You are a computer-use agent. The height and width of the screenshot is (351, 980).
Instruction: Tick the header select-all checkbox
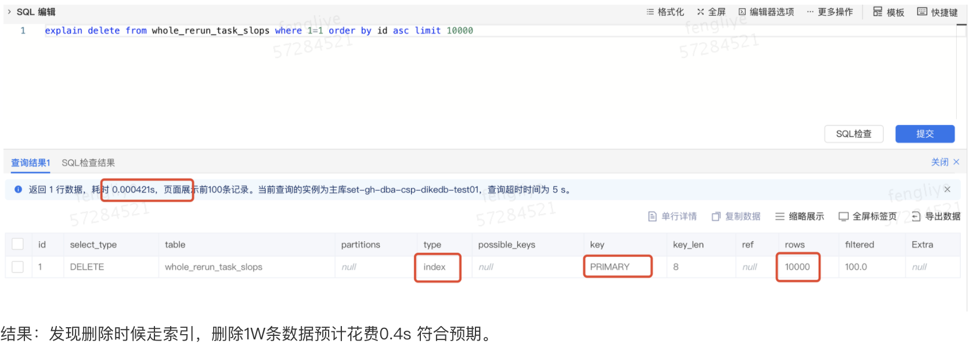pos(18,244)
